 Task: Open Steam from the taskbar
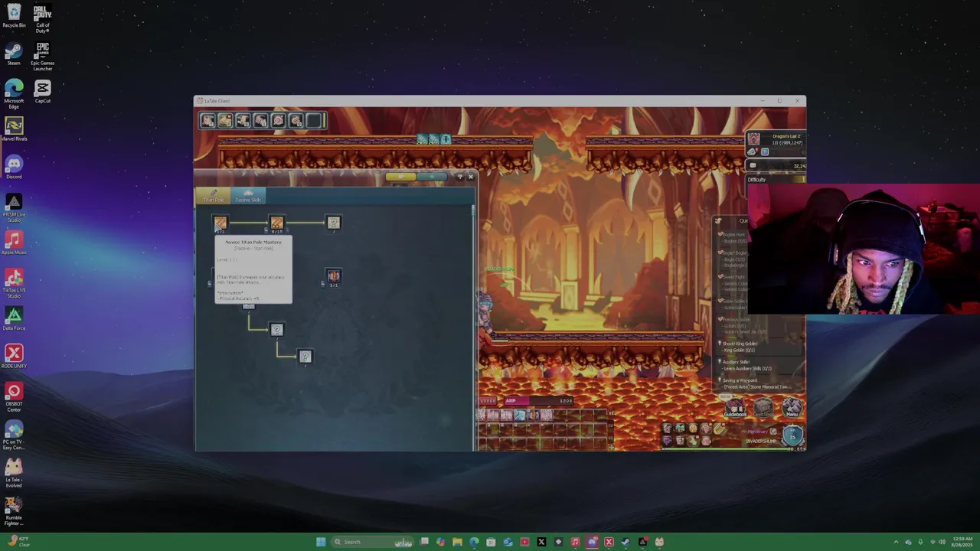(x=626, y=542)
